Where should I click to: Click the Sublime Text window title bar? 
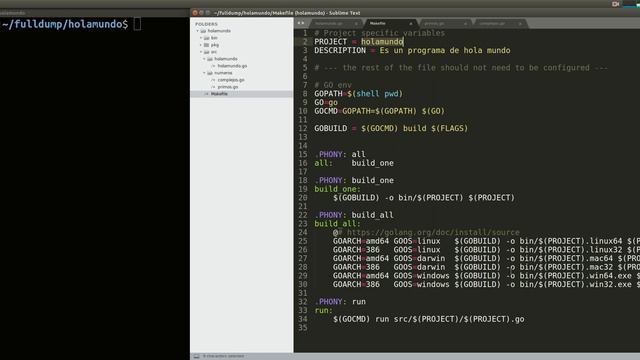coord(415,13)
